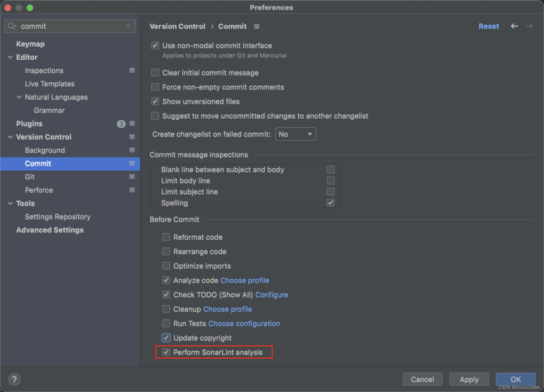The image size is (544, 392).
Task: Click the project-level icon in the Commit breadcrumb header
Action: [257, 27]
